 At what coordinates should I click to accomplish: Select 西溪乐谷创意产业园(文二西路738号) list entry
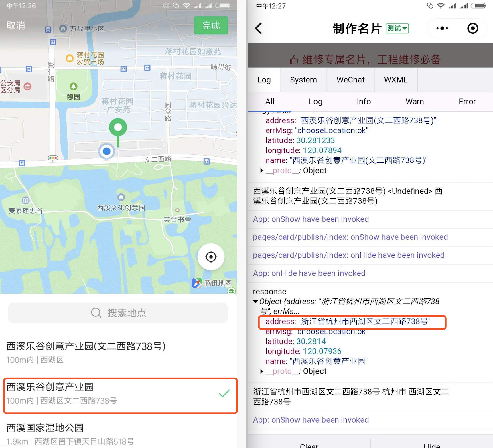tap(118, 352)
